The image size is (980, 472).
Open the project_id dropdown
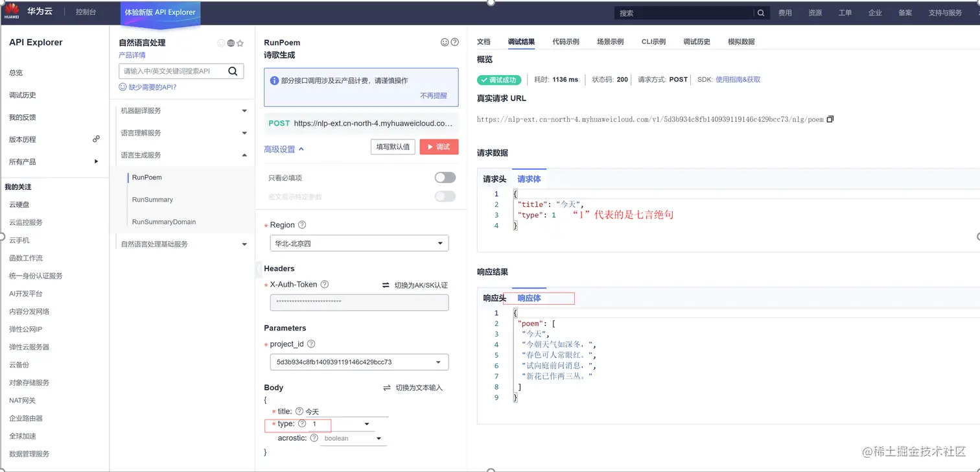click(359, 362)
